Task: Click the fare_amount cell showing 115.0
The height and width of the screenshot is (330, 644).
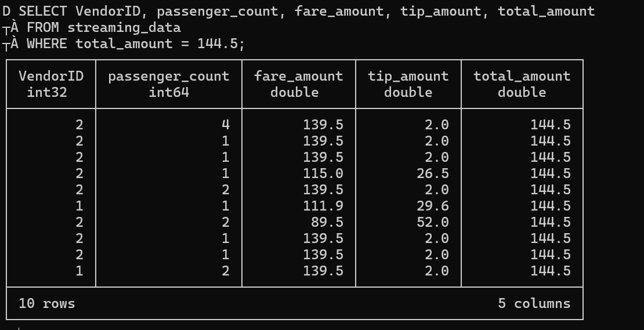Action: tap(323, 173)
